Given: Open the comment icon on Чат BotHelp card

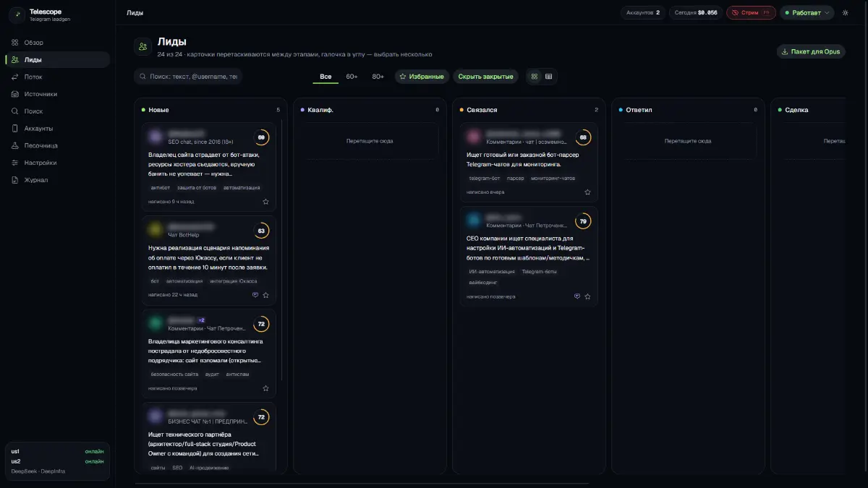Looking at the screenshot, I should pyautogui.click(x=255, y=295).
